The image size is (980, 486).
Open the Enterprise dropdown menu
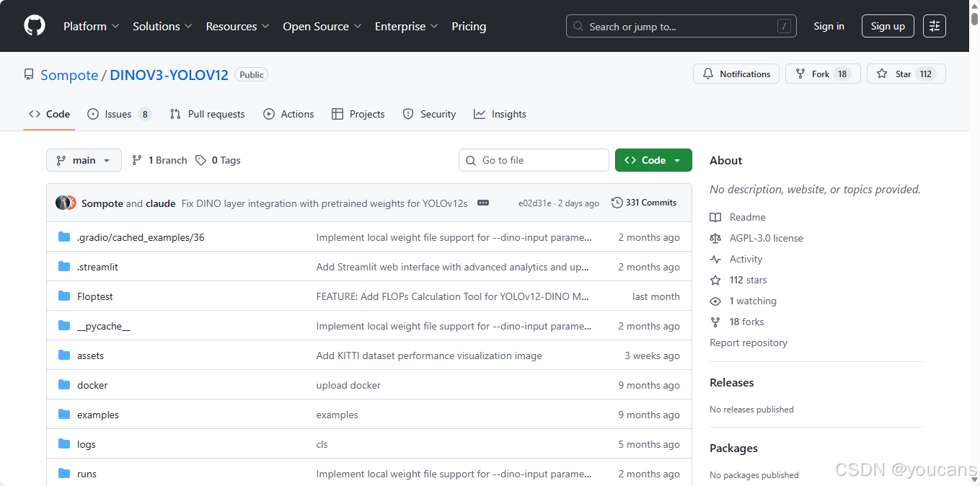click(x=406, y=26)
